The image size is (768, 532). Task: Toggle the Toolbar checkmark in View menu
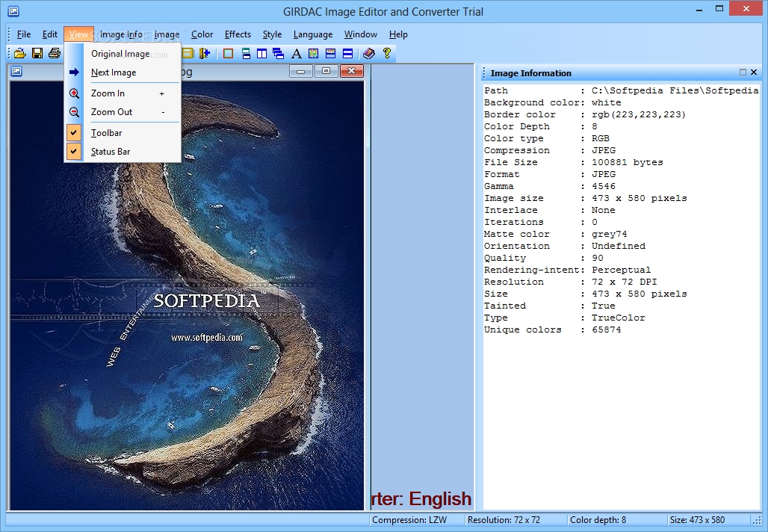pyautogui.click(x=74, y=133)
